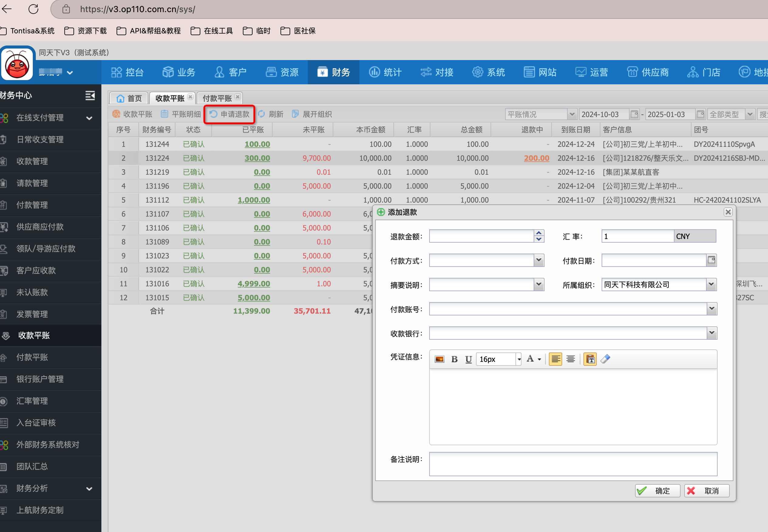The image size is (768, 532).
Task: Expand 付款账号 dropdown
Action: 712,309
